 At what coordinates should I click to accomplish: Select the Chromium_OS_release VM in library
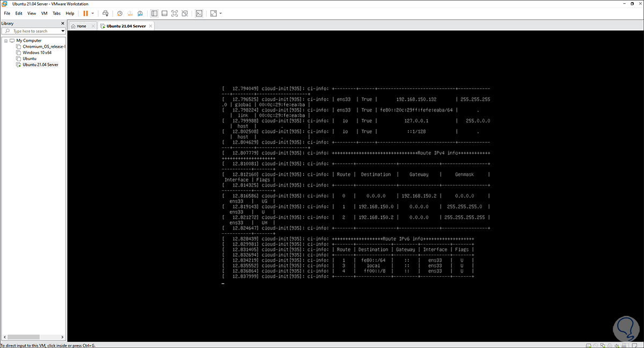coord(43,47)
